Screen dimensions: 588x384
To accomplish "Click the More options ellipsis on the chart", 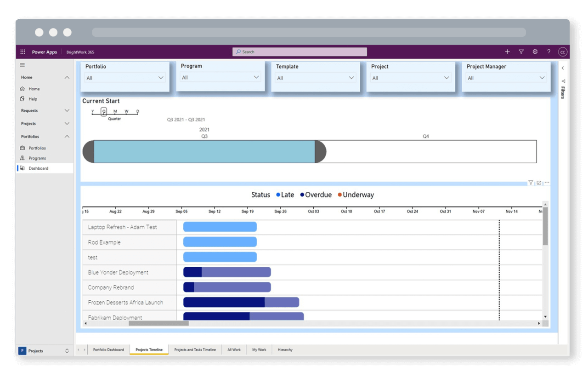I will pyautogui.click(x=547, y=183).
